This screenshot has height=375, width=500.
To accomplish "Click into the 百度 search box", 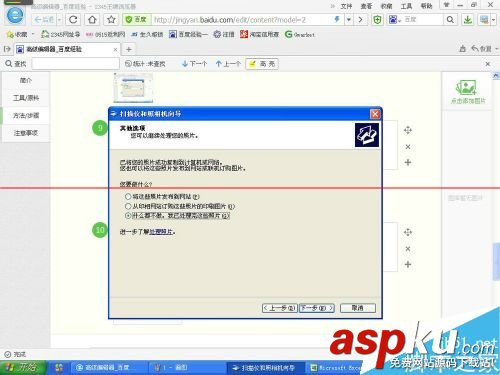I will (423, 20).
